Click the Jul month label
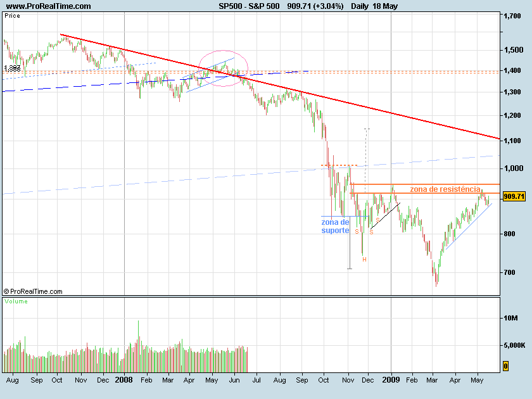This screenshot has width=532, height=399. [256, 380]
